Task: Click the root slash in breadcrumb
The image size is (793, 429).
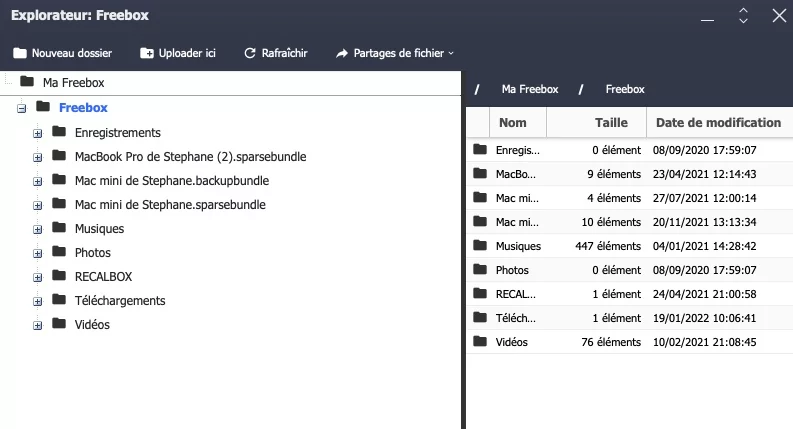Action: coord(477,90)
